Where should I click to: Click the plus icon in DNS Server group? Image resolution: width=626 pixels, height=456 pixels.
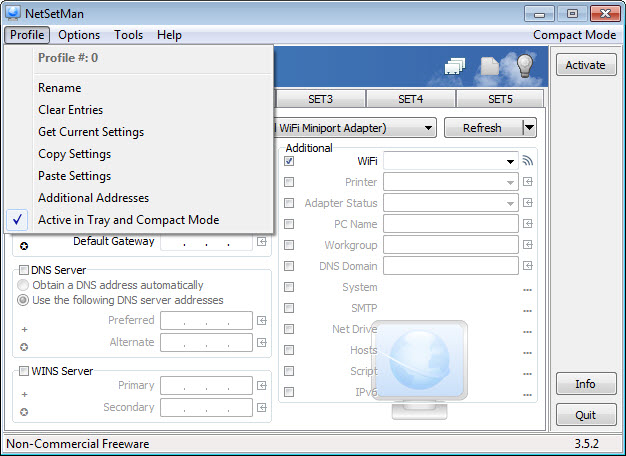click(24, 329)
